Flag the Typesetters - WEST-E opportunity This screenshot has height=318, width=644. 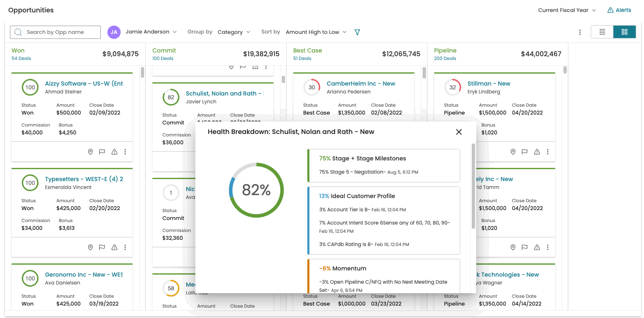(102, 247)
